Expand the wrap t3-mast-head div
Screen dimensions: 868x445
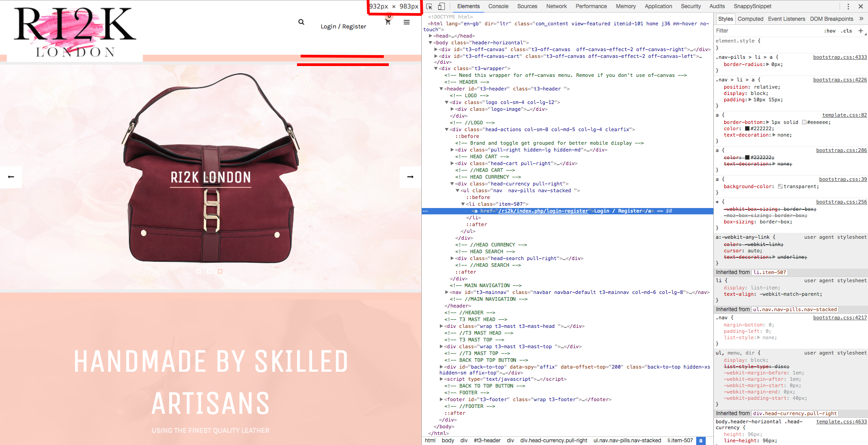442,326
